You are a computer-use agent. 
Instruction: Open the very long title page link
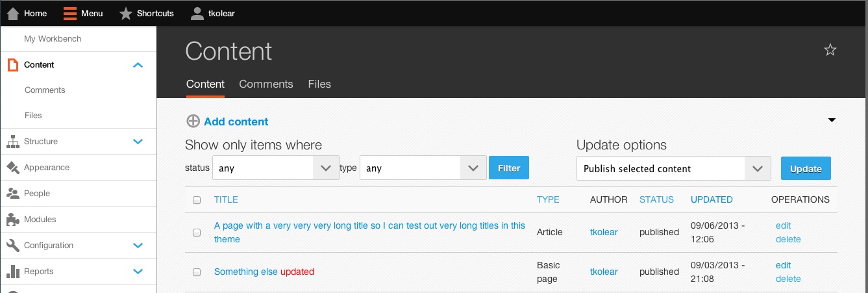click(x=370, y=233)
